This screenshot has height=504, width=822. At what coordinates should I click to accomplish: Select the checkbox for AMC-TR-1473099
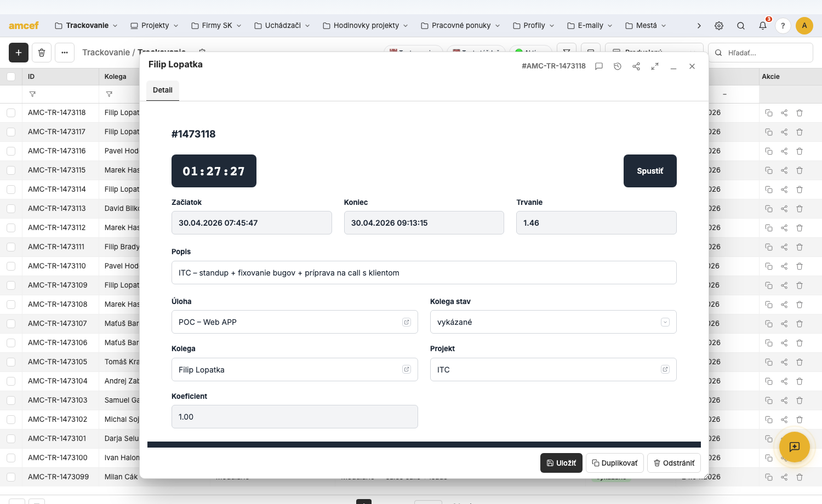11,477
